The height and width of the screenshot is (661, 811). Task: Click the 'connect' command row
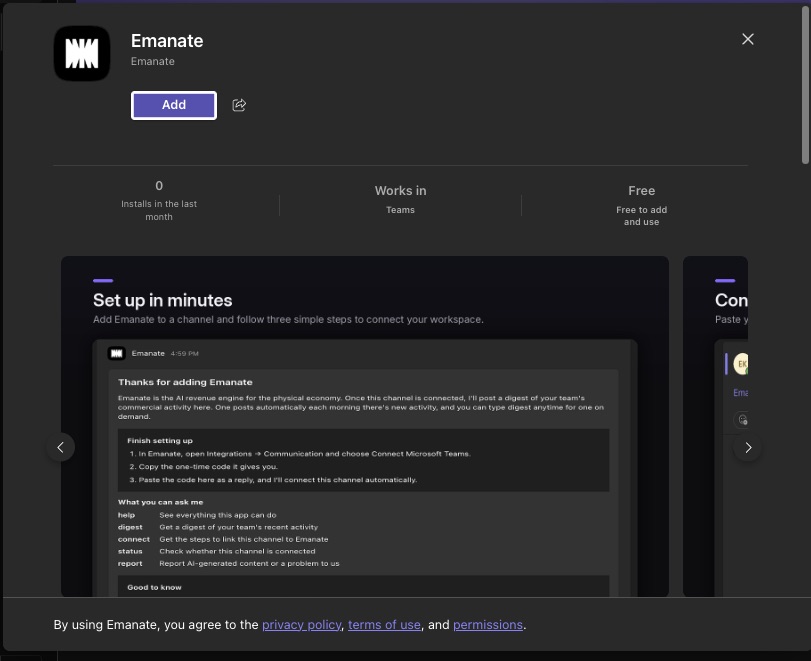[223, 539]
